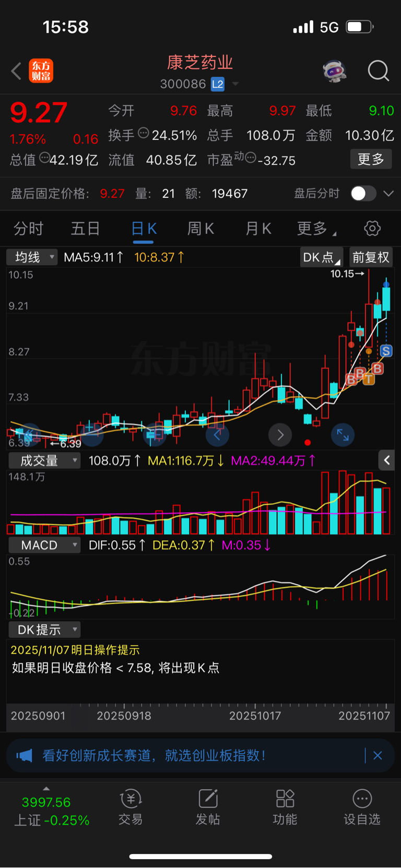Tap the 10.15 high price marker
Screen dimensions: 401x868
[x=347, y=274]
